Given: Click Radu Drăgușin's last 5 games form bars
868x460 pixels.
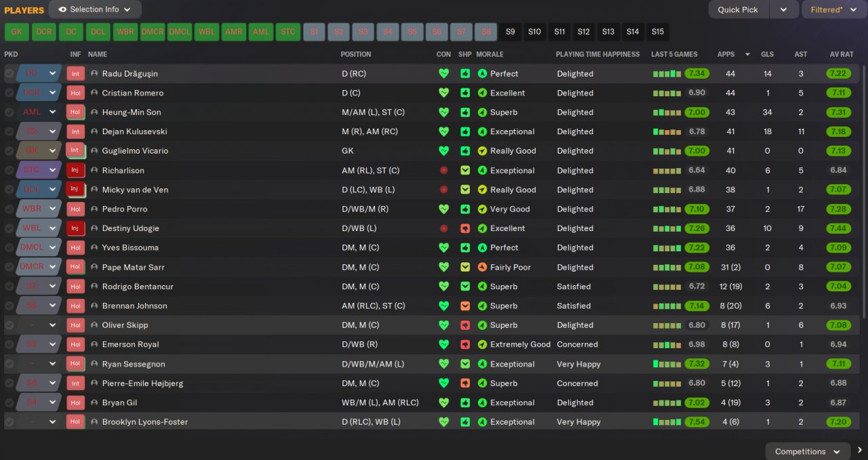Looking at the screenshot, I should click(667, 73).
